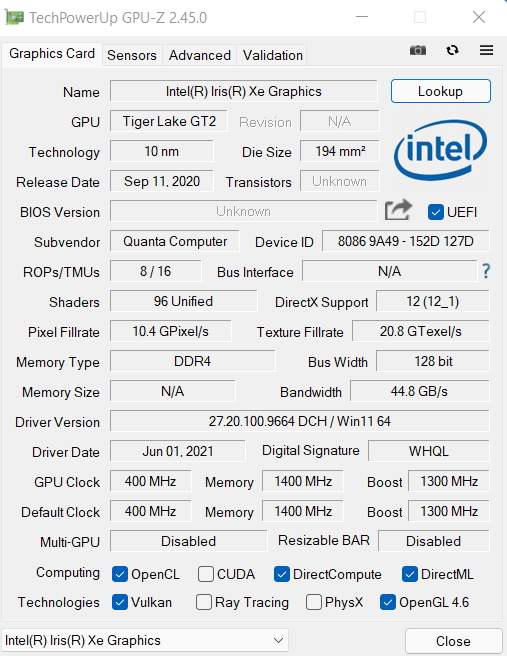The width and height of the screenshot is (507, 656).
Task: Open the Advanced tab
Action: pos(200,55)
